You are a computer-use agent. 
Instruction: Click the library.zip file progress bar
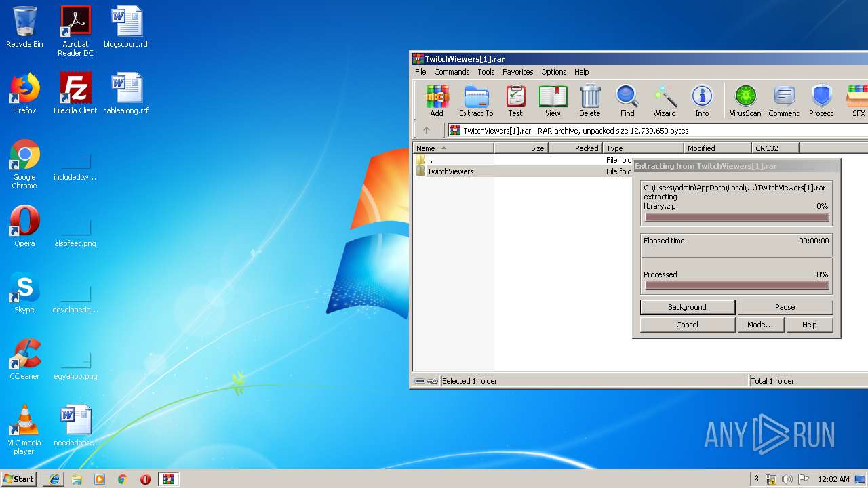736,218
